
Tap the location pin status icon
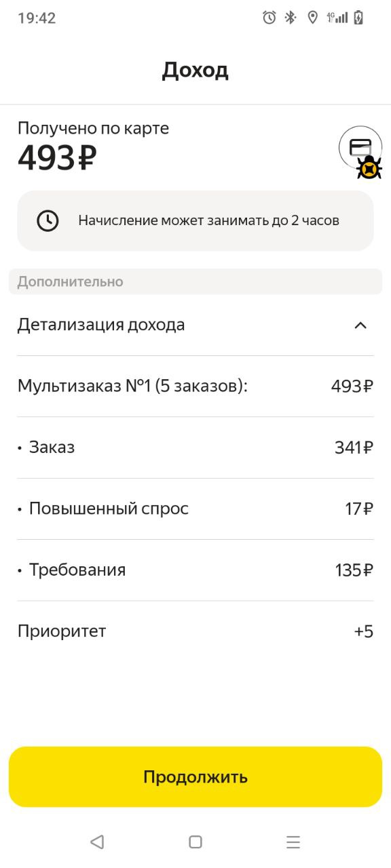312,18
